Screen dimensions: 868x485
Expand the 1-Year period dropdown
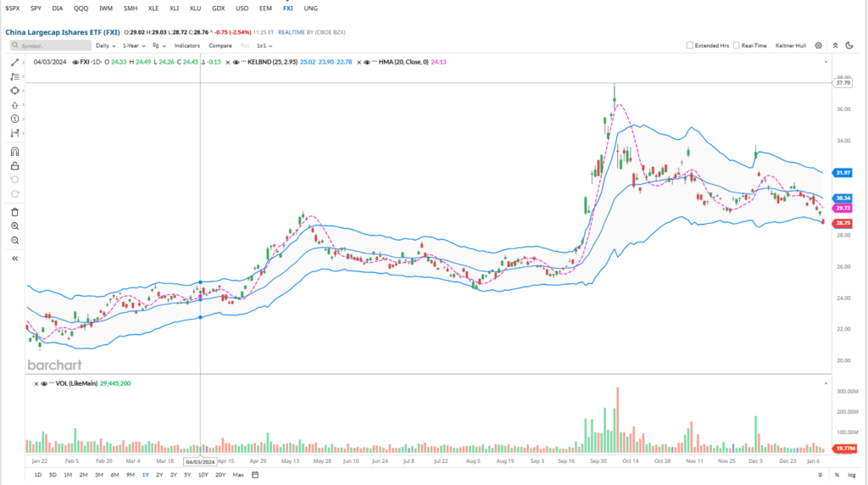133,45
